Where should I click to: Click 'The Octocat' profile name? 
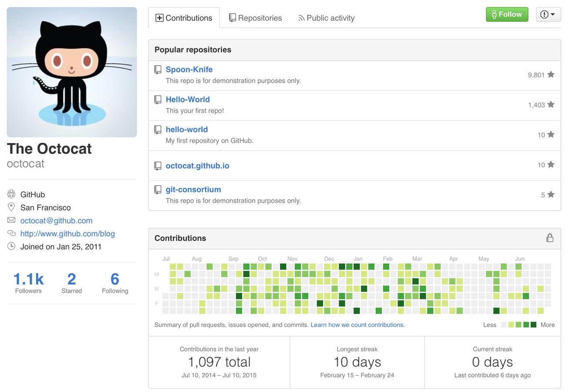[49, 149]
